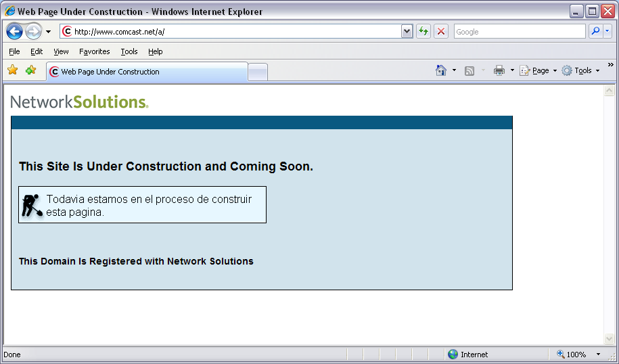This screenshot has height=364, width=619.
Task: Show more toolbar commands chevron
Action: point(611,65)
